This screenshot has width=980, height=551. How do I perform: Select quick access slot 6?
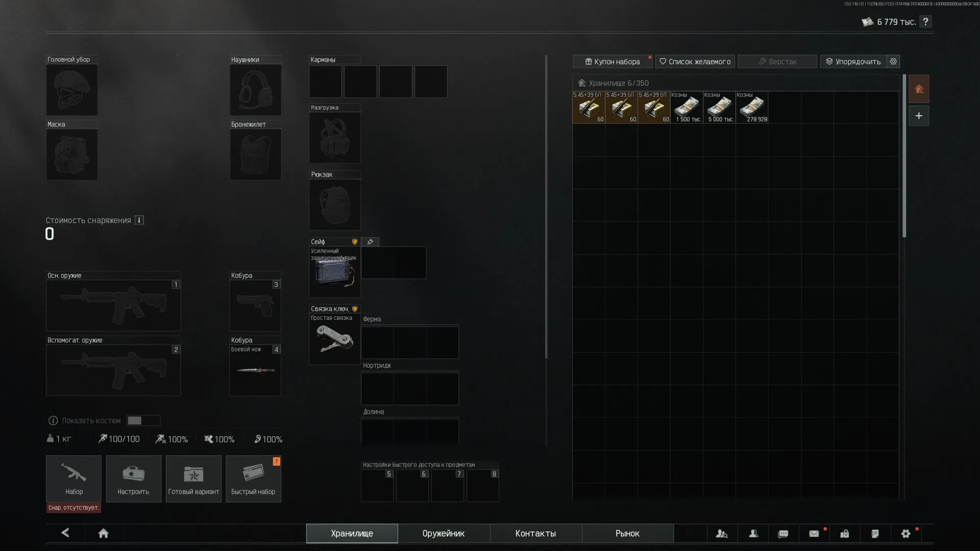[x=412, y=486]
